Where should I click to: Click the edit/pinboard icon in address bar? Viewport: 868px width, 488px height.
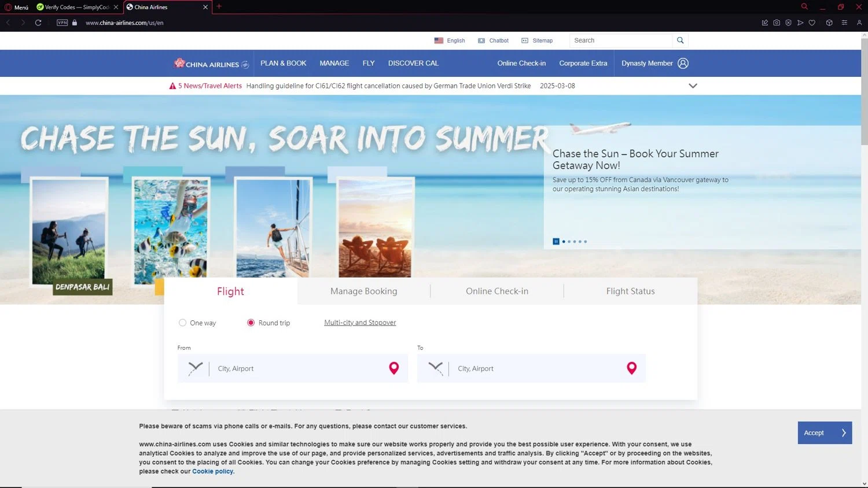[x=765, y=23]
